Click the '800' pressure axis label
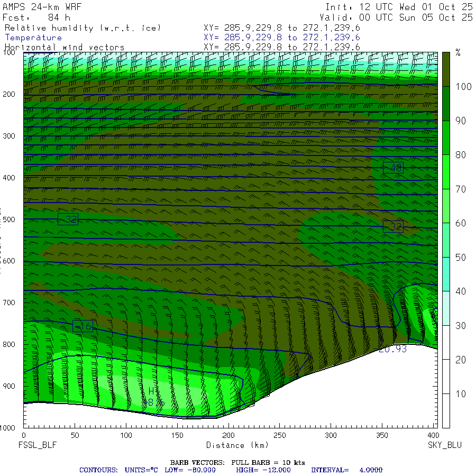The height and width of the screenshot is (476, 476). tap(9, 344)
